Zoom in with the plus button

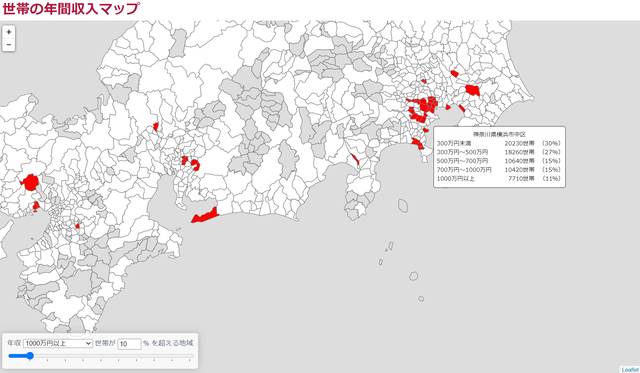click(x=9, y=32)
